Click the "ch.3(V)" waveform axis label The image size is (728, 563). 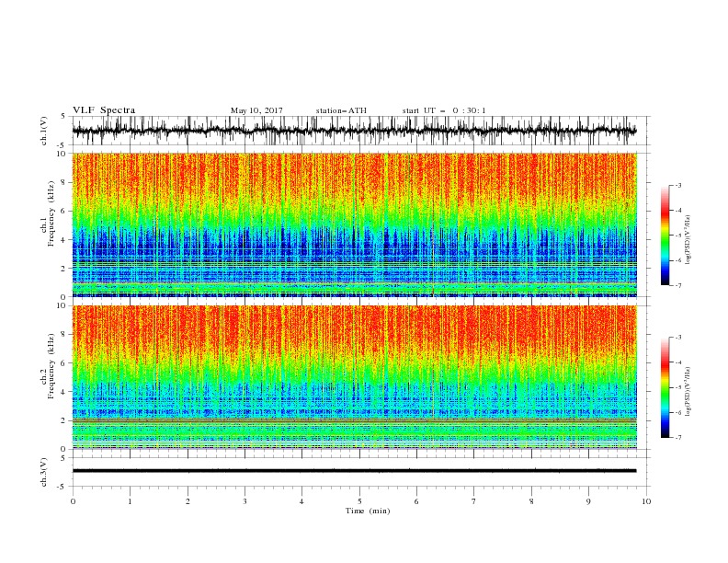tap(44, 472)
